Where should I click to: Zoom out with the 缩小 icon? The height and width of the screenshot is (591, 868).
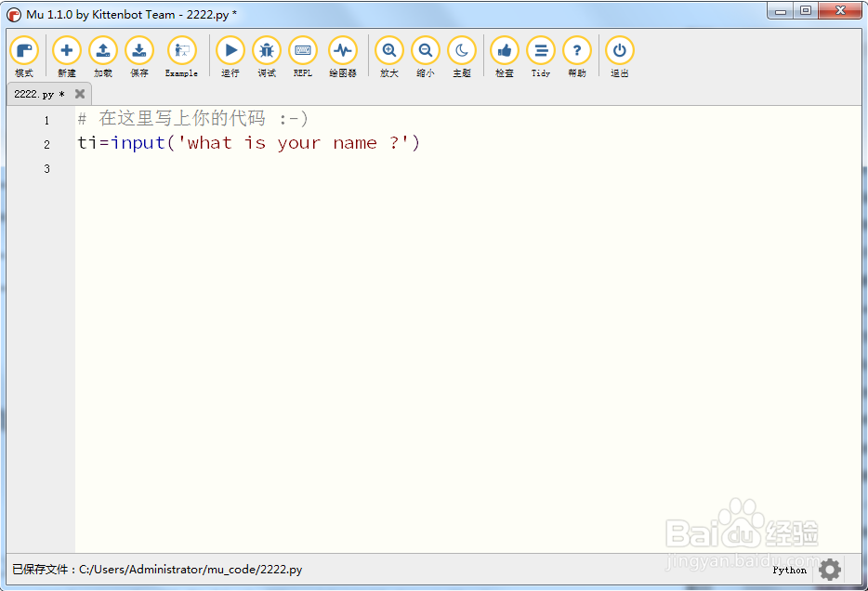click(x=425, y=51)
